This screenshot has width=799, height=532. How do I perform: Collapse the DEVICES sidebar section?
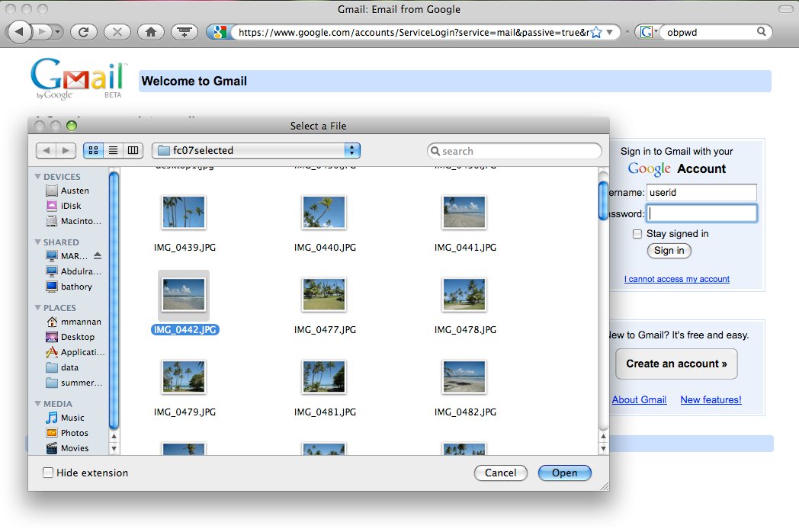pos(37,176)
